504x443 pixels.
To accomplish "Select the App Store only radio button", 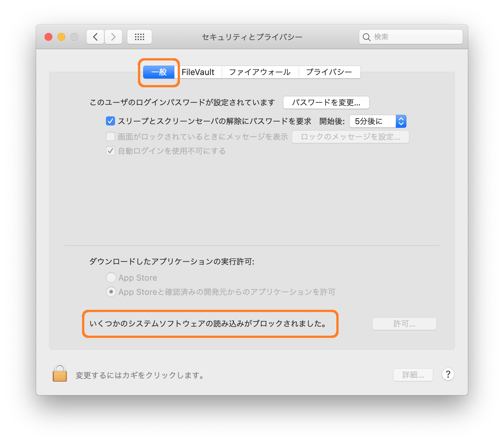I will click(111, 277).
